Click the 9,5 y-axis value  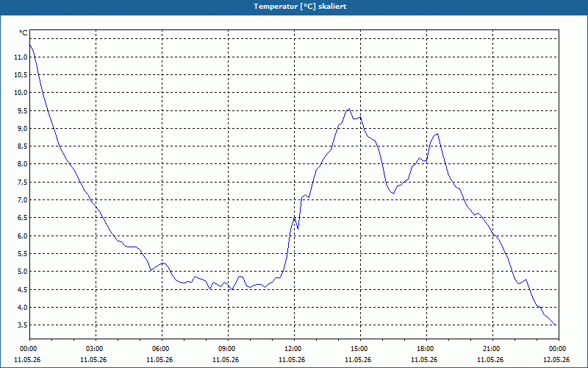pyautogui.click(x=22, y=111)
